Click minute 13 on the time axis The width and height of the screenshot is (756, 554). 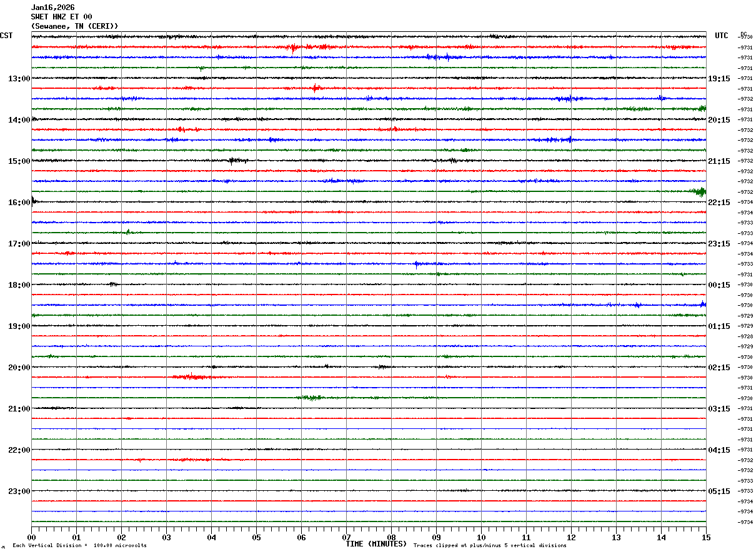(x=616, y=537)
